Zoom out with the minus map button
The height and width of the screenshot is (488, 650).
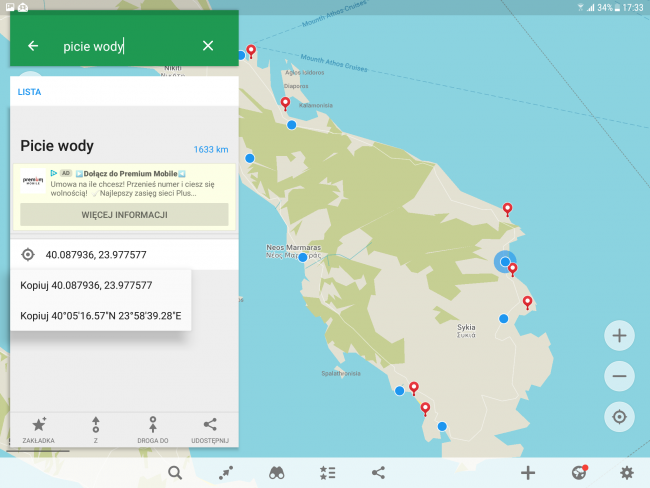click(619, 376)
